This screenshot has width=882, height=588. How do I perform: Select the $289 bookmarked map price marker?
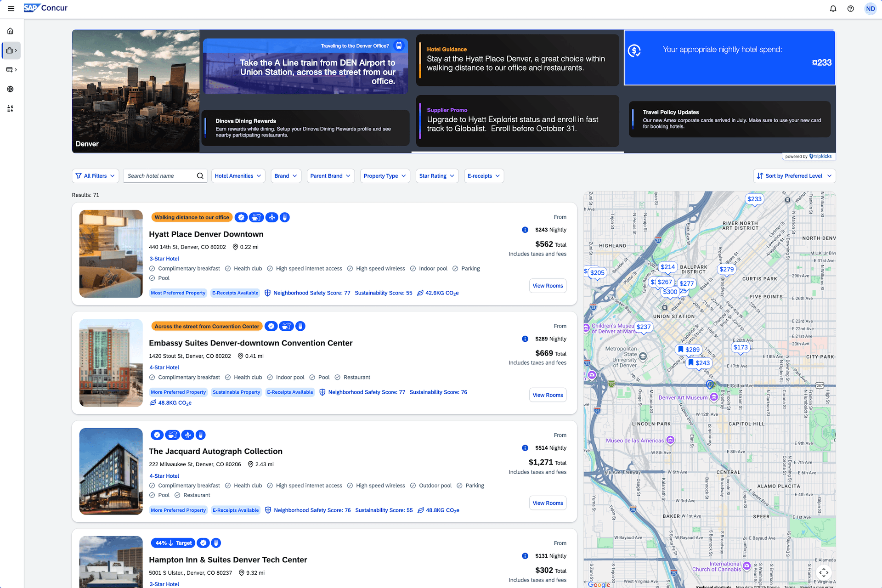click(x=689, y=350)
